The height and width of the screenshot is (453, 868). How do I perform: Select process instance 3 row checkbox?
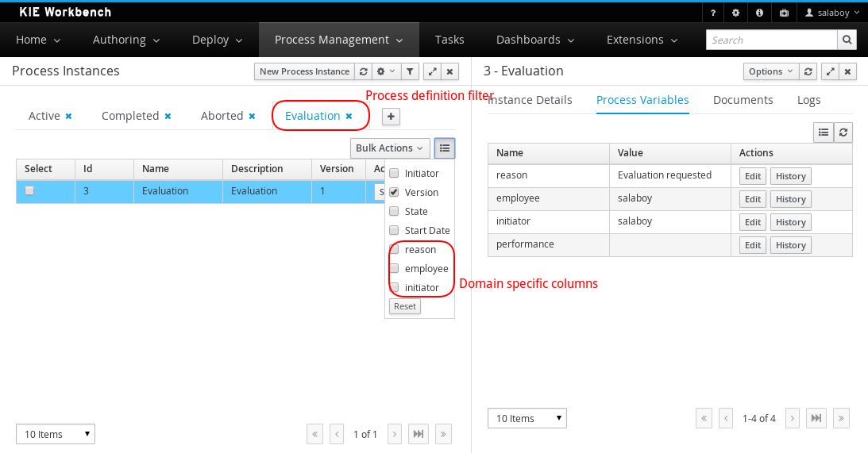(x=29, y=190)
